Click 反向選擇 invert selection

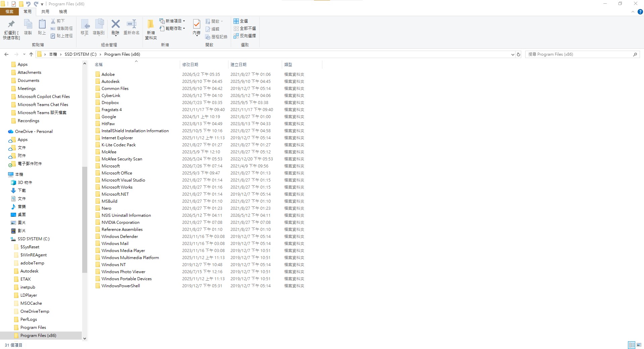[x=245, y=36]
